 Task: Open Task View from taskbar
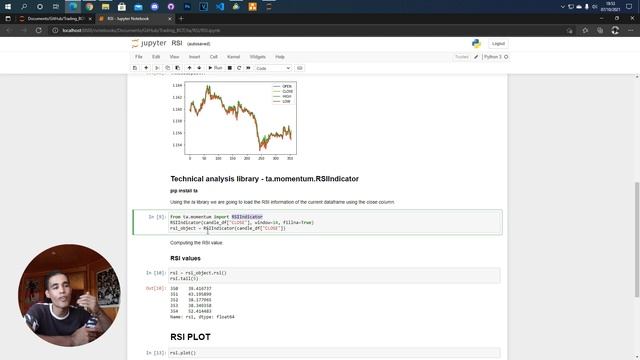coord(56,7)
